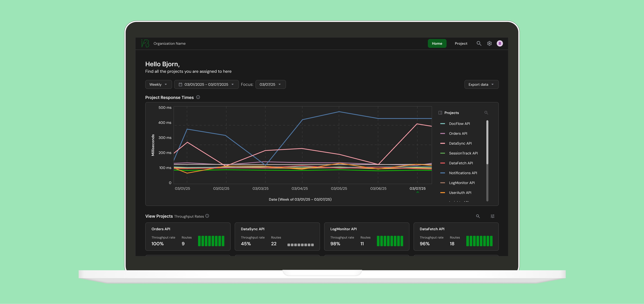Toggle the Projects select-all checkbox
Image resolution: width=644 pixels, height=304 pixels.
[x=440, y=113]
